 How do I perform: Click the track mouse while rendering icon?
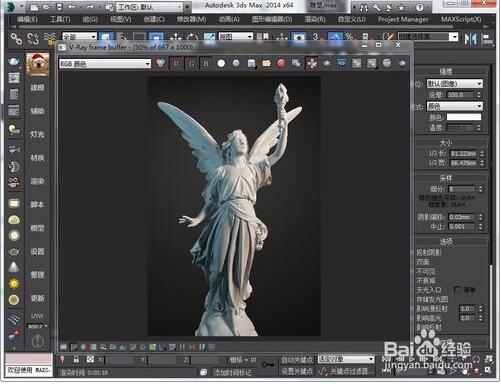pyautogui.click(x=312, y=63)
